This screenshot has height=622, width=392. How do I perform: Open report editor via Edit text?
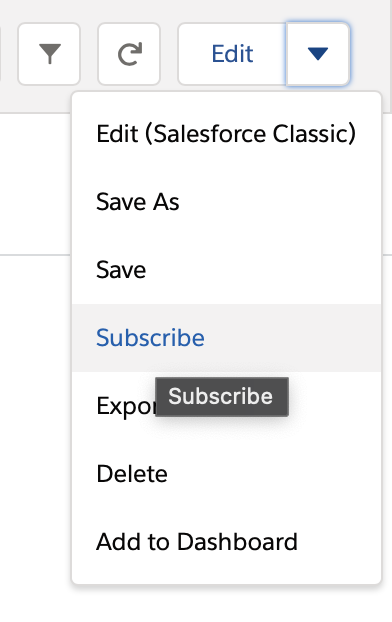coord(232,54)
